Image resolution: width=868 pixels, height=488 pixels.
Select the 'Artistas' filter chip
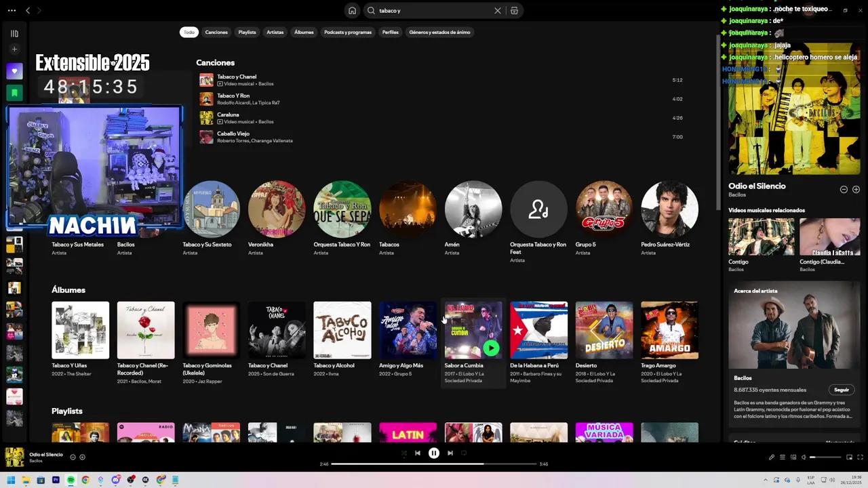coord(275,32)
